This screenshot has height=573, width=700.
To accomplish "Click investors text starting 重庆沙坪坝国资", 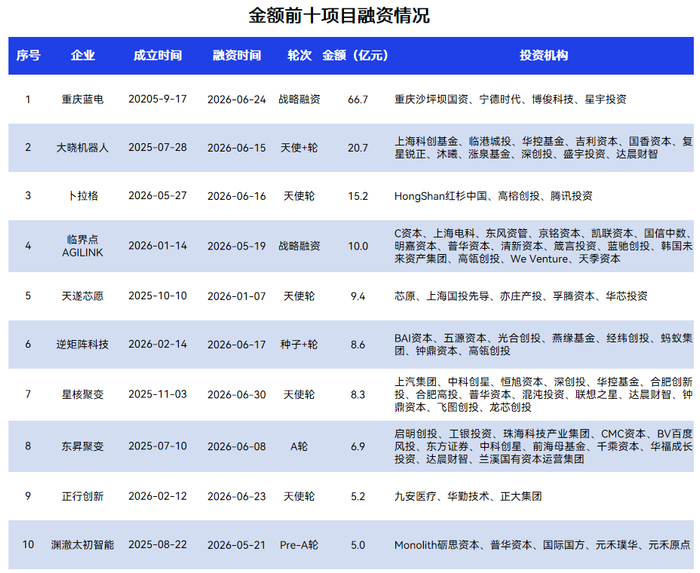I will click(510, 99).
